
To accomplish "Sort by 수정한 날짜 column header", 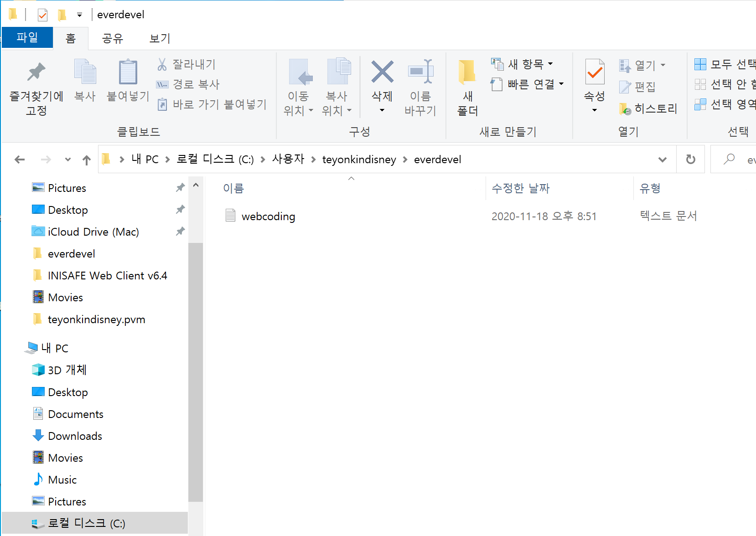I will click(521, 188).
